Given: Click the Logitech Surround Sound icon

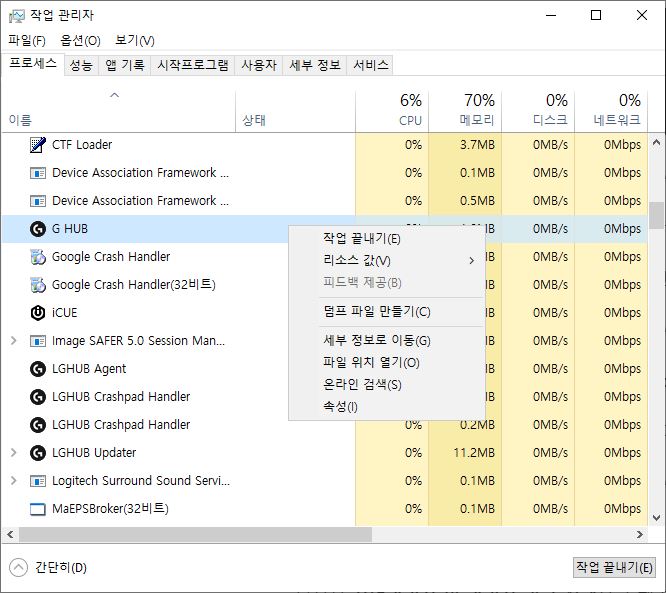Looking at the screenshot, I should tap(38, 481).
